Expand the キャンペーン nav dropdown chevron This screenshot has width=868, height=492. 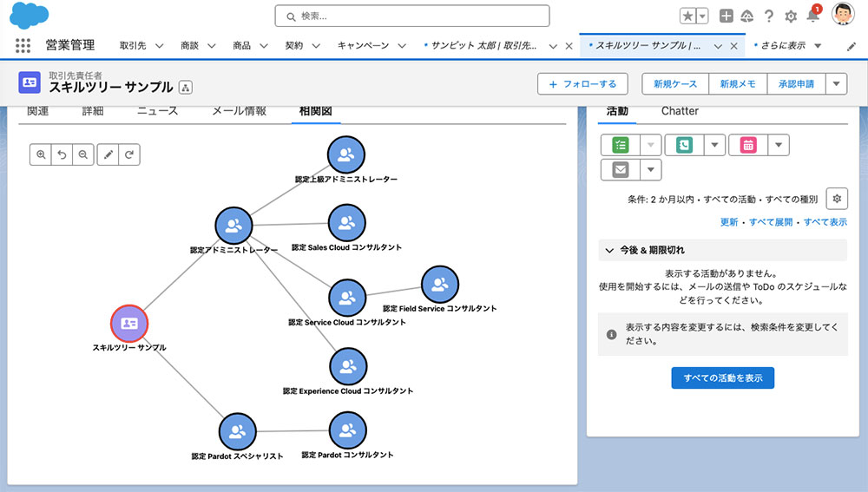point(402,46)
